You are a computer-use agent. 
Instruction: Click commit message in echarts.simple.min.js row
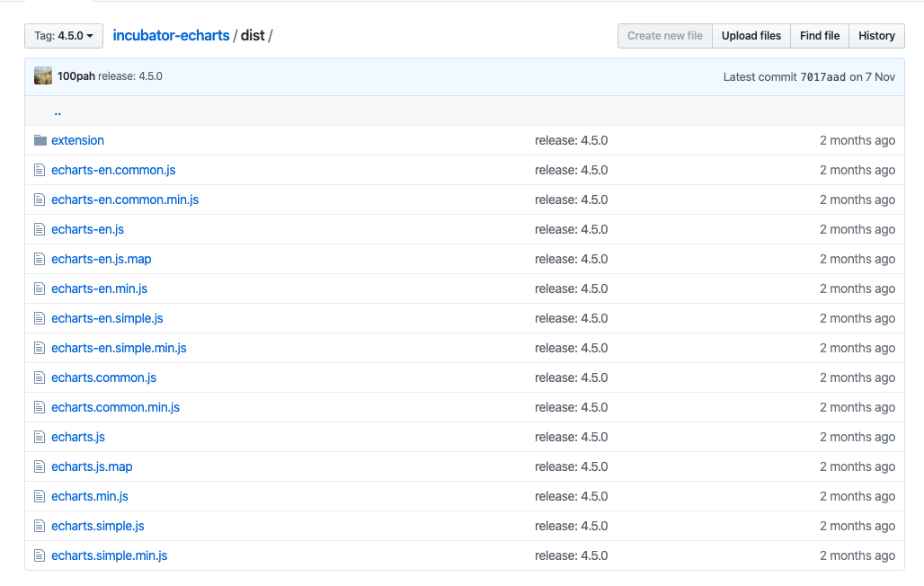(x=571, y=555)
